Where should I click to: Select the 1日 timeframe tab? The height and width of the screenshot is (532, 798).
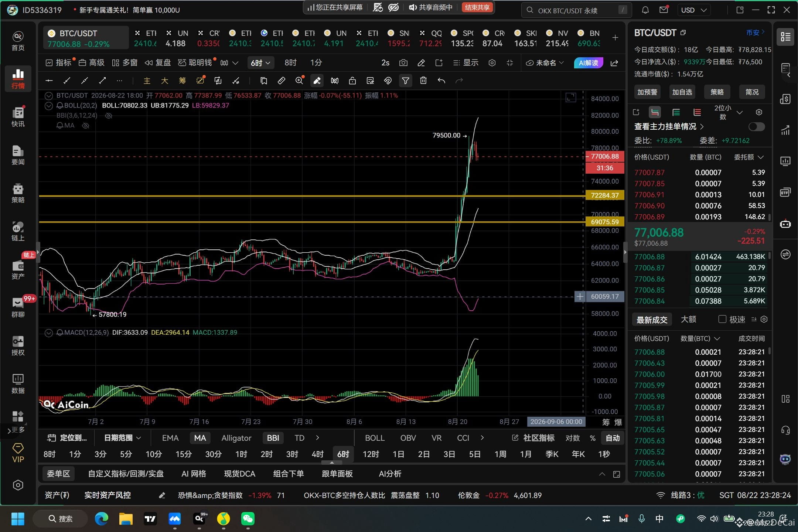click(398, 454)
